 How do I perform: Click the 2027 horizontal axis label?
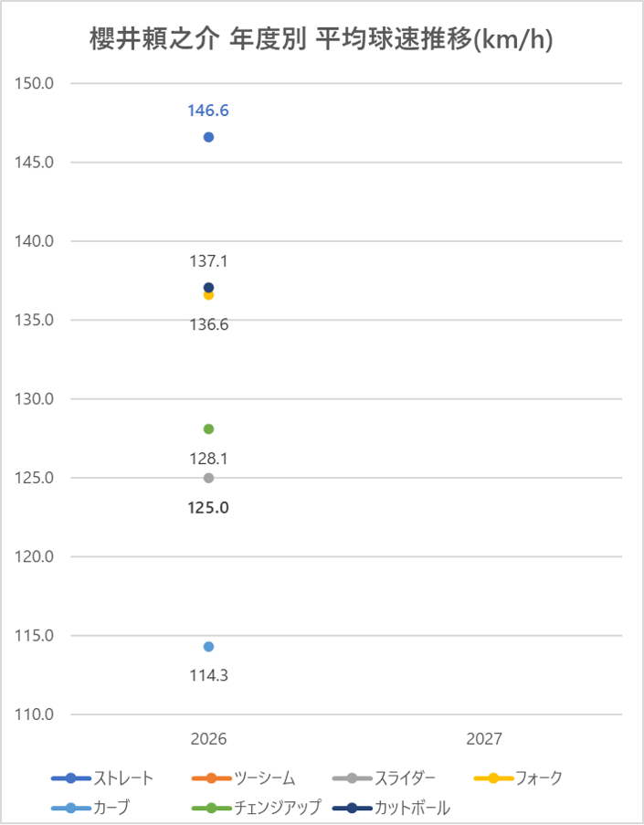pos(484,739)
